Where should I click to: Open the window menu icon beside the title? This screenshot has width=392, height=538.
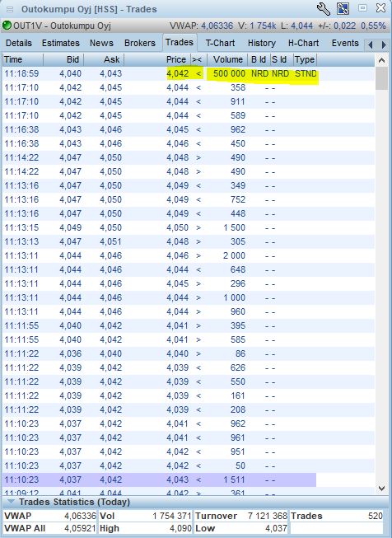click(10, 9)
